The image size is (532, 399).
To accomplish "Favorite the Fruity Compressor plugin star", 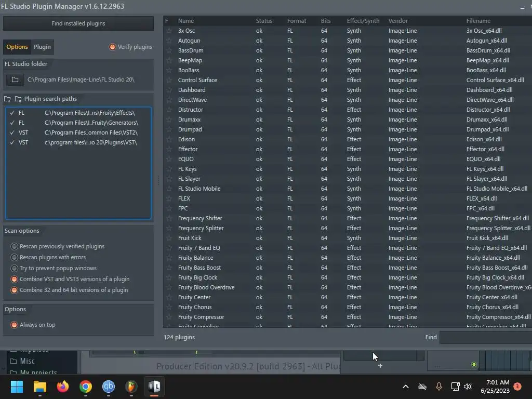I will pos(169,317).
